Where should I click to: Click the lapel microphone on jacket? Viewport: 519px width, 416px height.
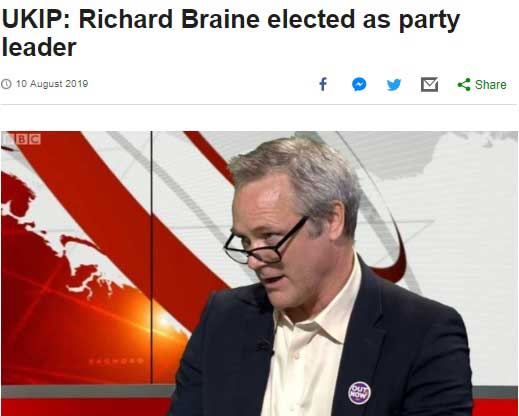(x=266, y=346)
